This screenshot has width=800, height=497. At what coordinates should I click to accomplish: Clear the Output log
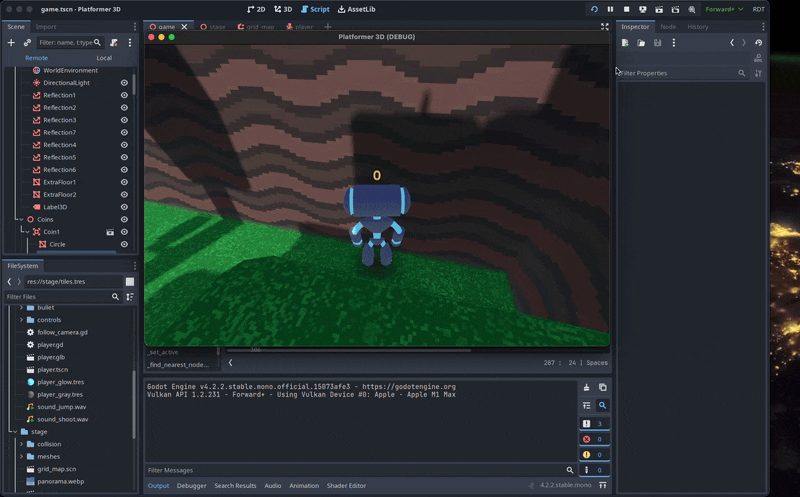587,387
